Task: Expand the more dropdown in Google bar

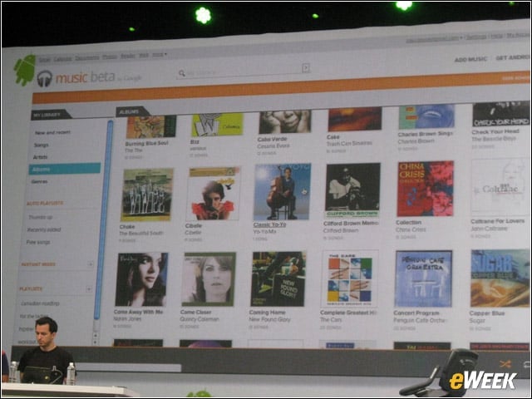Action: click(x=159, y=54)
